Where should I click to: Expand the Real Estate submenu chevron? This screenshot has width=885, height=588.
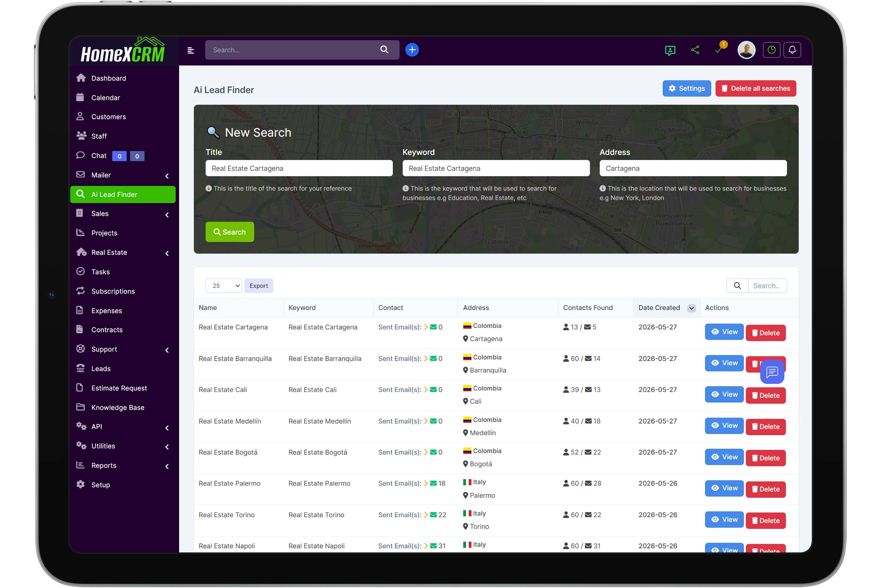click(x=167, y=253)
